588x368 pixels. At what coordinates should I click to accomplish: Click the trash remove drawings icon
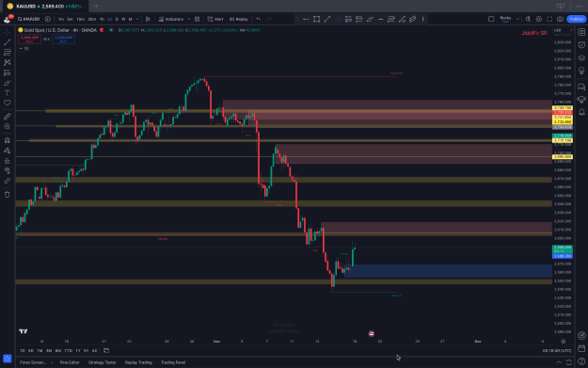pyautogui.click(x=8, y=194)
